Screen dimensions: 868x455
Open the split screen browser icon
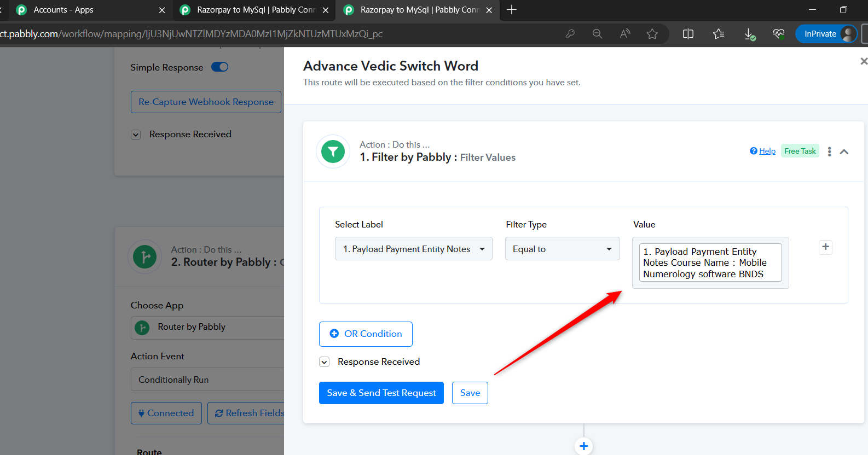coord(688,34)
